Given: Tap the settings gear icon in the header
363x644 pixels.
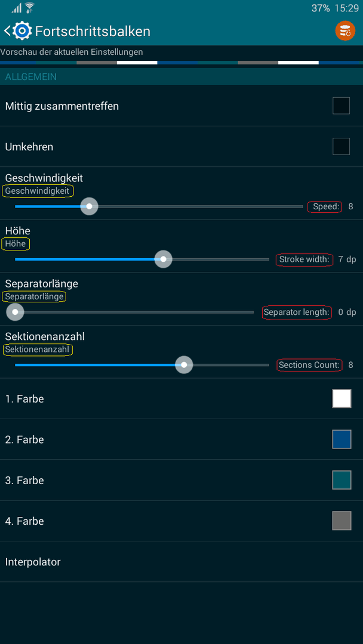Looking at the screenshot, I should [x=22, y=31].
